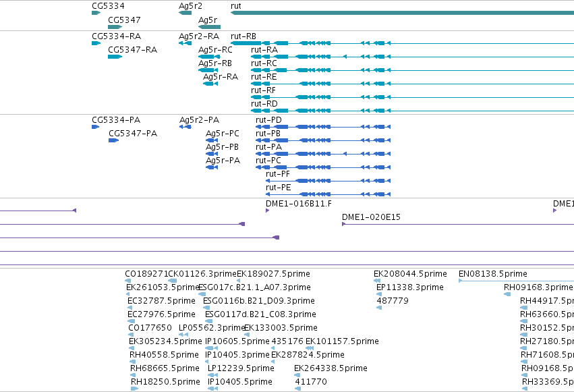Click the RH68665.5prime EST label
The width and height of the screenshot is (574, 392).
pos(165,368)
